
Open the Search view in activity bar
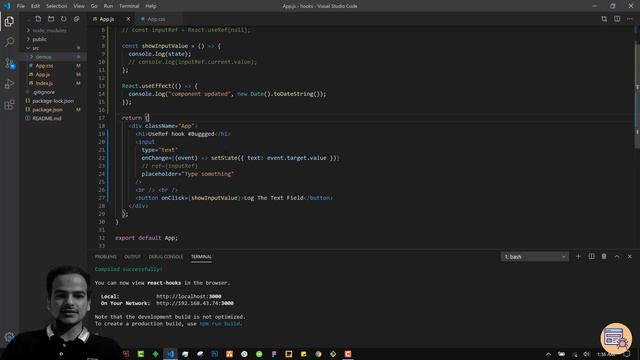(9, 42)
